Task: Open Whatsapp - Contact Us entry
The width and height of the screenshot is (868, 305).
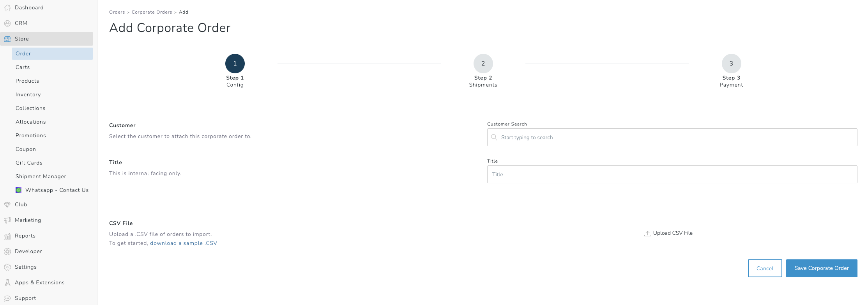Action: [52, 190]
